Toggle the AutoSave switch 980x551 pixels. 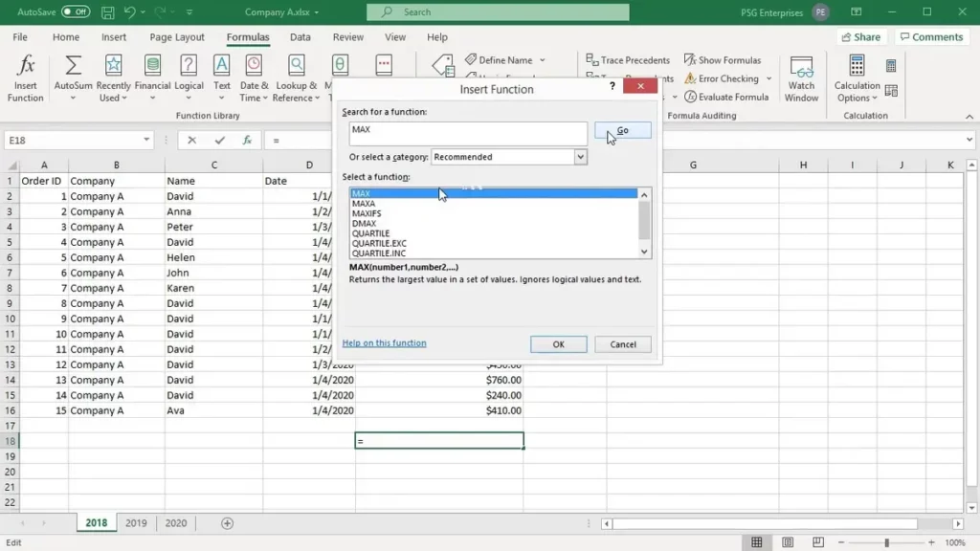pyautogui.click(x=76, y=11)
